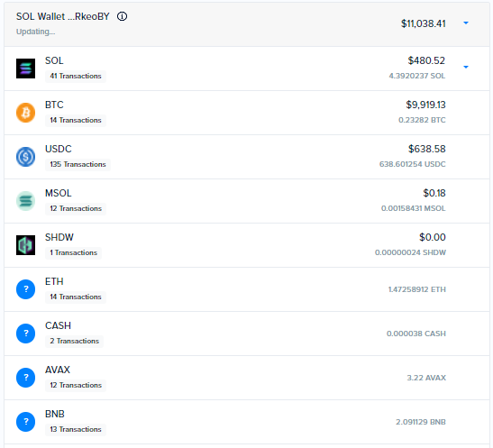Click the blue USDC coin icon
This screenshot has width=493, height=448.
[26, 157]
